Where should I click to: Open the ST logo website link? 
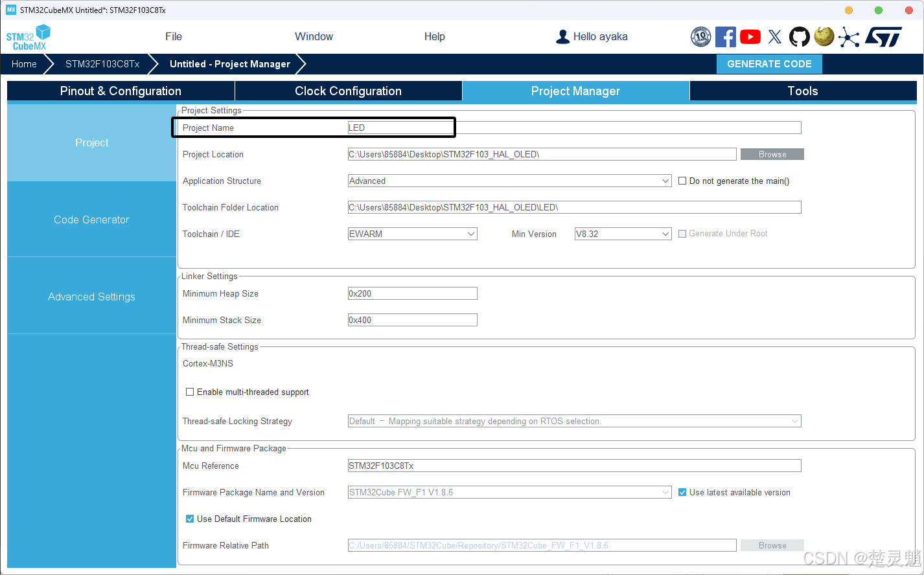click(883, 37)
